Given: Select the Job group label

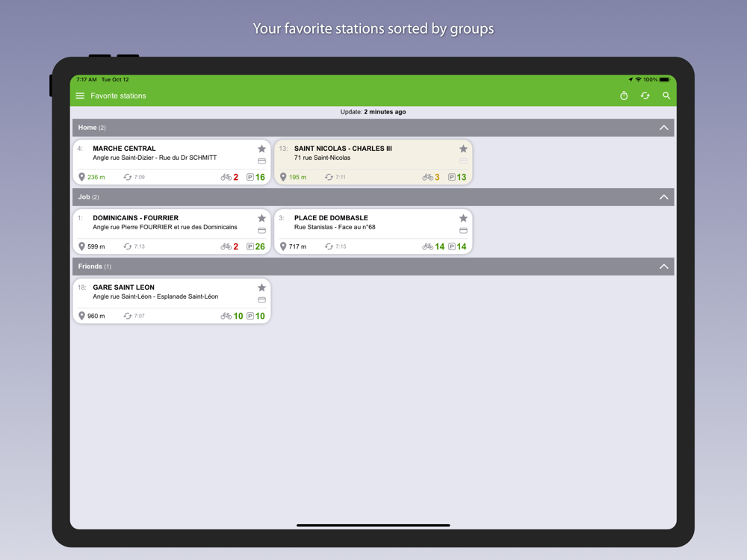Looking at the screenshot, I should pyautogui.click(x=84, y=197).
